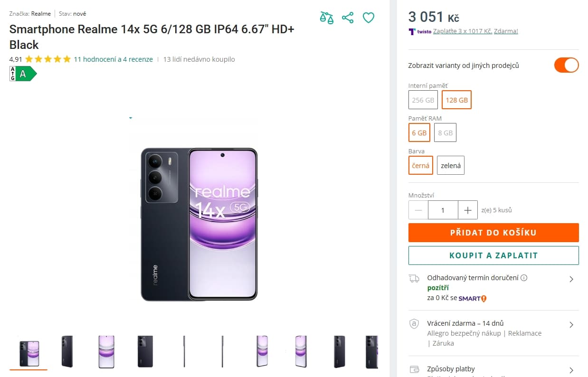Image resolution: width=588 pixels, height=377 pixels.
Task: Select the zelená color option
Action: coord(450,165)
